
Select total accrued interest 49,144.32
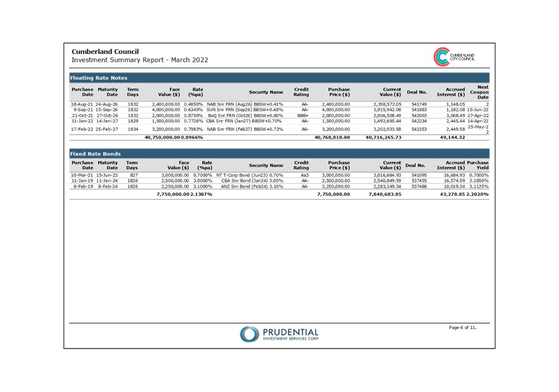pos(453,137)
